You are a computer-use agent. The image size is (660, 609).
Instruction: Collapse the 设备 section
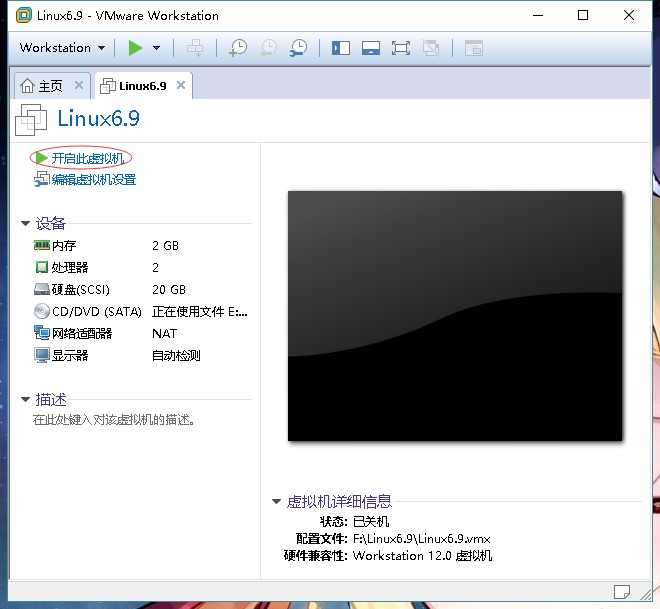point(25,223)
